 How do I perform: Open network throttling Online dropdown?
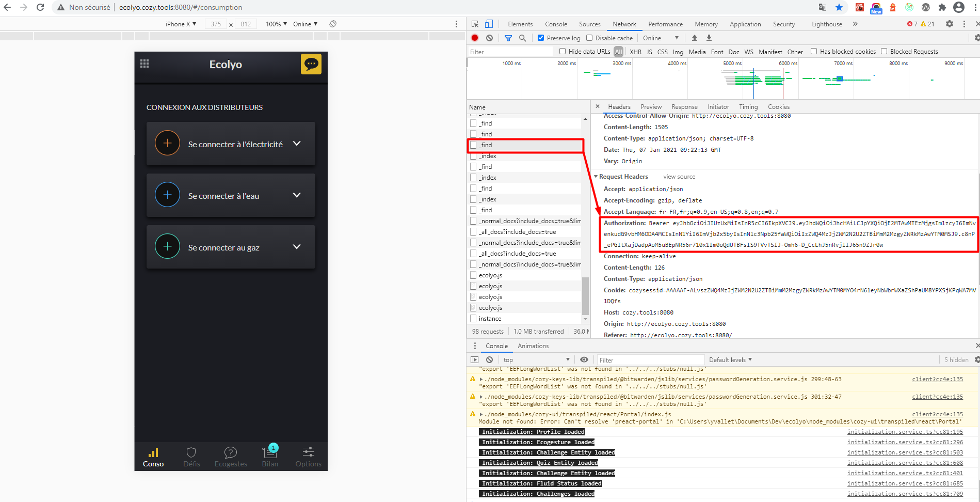pyautogui.click(x=661, y=38)
